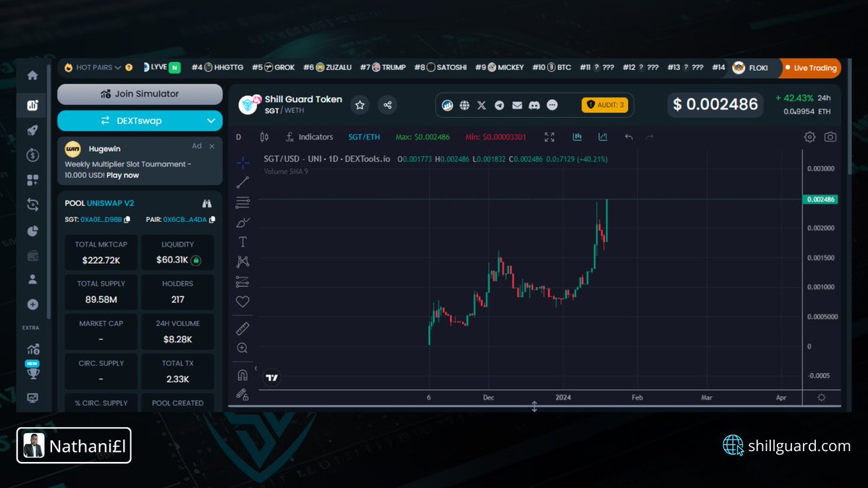Screen dimensions: 868x488
Task: Click the TOTAL MKTCAP $222.72K card
Action: click(x=101, y=252)
